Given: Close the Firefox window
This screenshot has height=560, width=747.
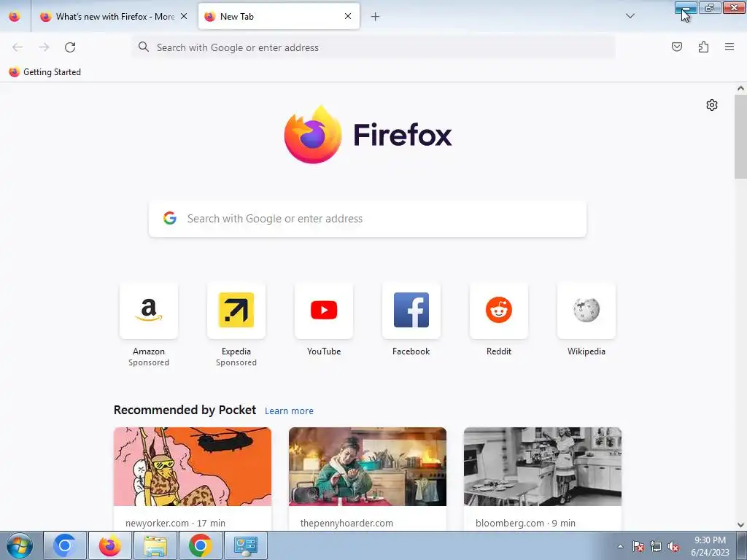Looking at the screenshot, I should 734,7.
